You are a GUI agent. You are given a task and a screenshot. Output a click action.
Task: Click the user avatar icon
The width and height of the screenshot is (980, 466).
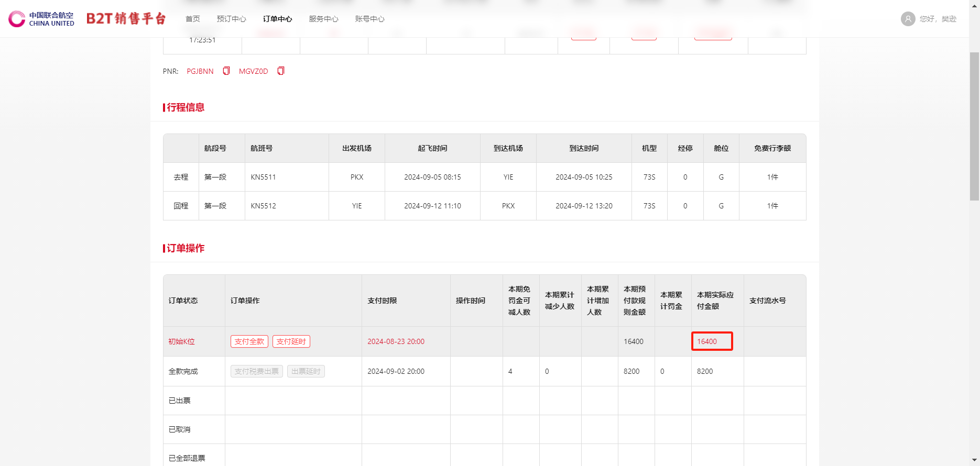tap(908, 19)
